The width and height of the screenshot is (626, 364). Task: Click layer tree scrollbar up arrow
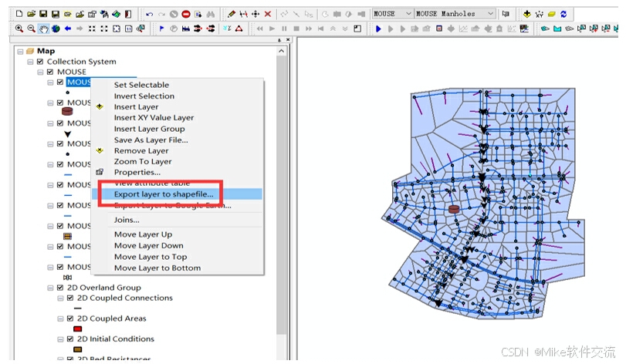pos(282,52)
